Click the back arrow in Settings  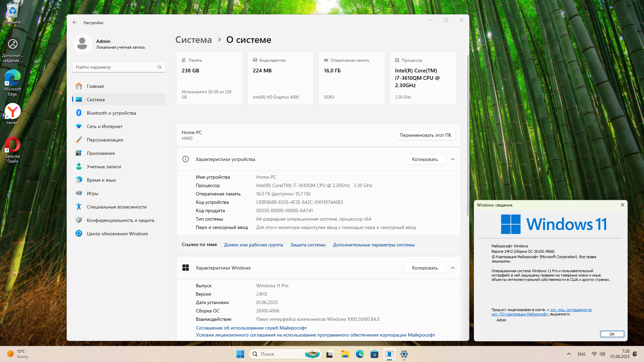pos(74,22)
